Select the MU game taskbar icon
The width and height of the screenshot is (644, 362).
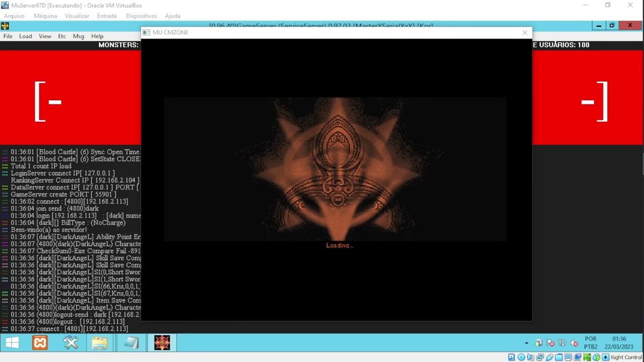click(162, 343)
